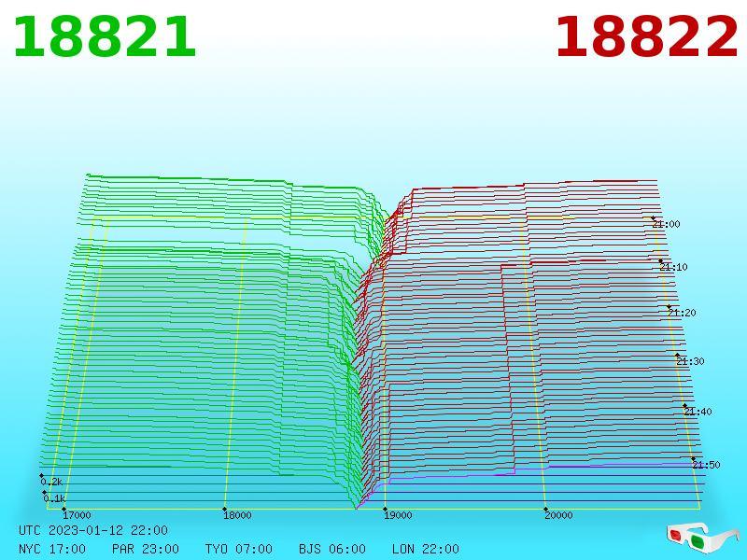
Task: Click the 21:20 time axis marker
Action: click(682, 313)
